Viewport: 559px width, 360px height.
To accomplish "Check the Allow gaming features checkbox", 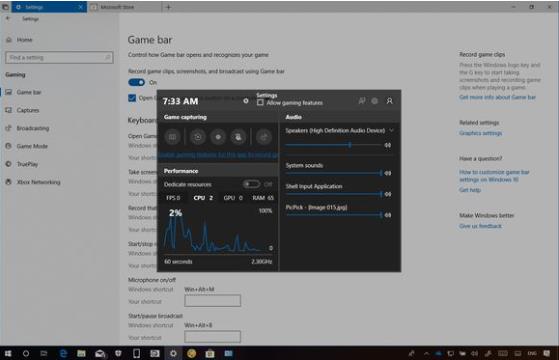I will [x=260, y=103].
